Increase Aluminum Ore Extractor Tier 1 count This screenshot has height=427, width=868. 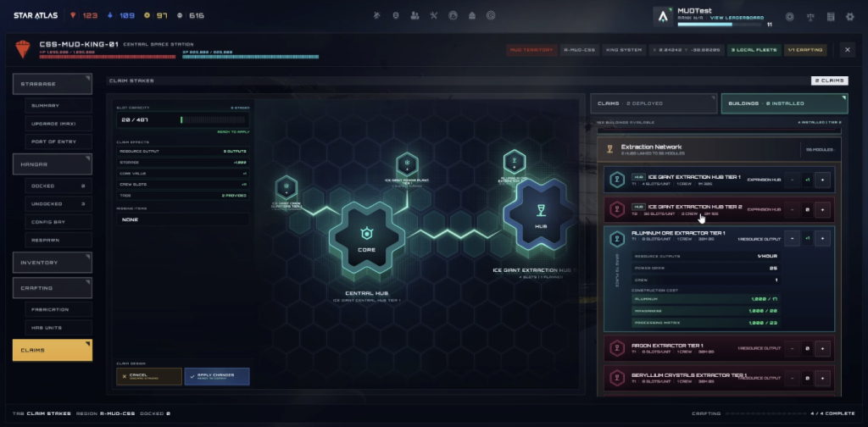pyautogui.click(x=822, y=238)
